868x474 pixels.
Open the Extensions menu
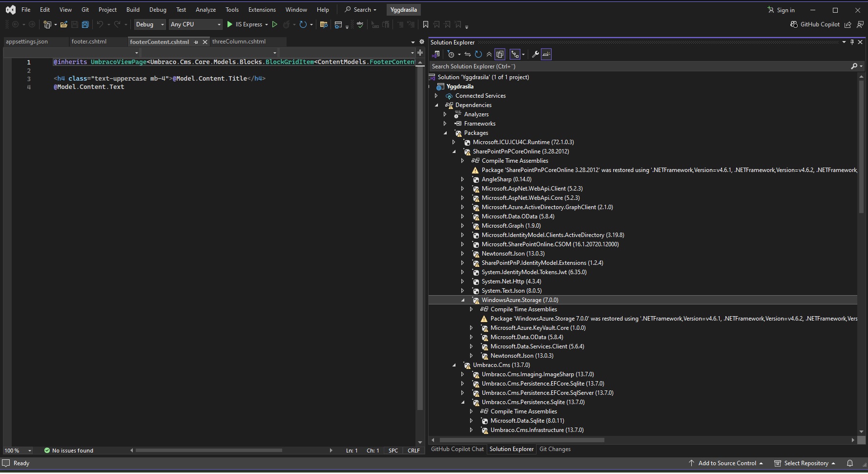pos(262,10)
